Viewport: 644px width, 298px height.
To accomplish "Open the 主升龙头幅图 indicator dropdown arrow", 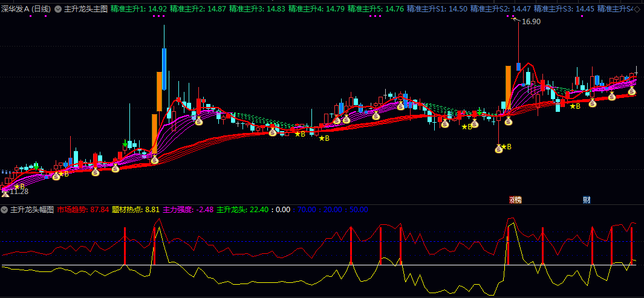I will (4, 210).
